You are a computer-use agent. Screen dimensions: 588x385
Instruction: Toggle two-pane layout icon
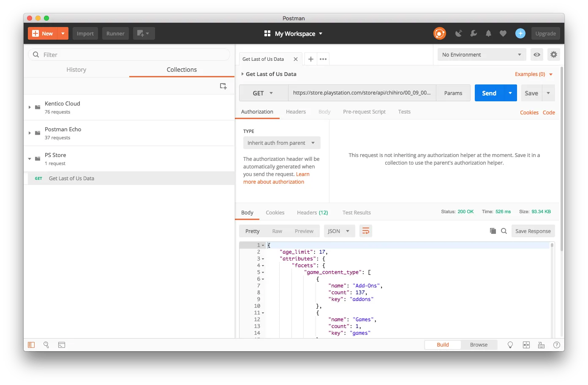(x=526, y=345)
